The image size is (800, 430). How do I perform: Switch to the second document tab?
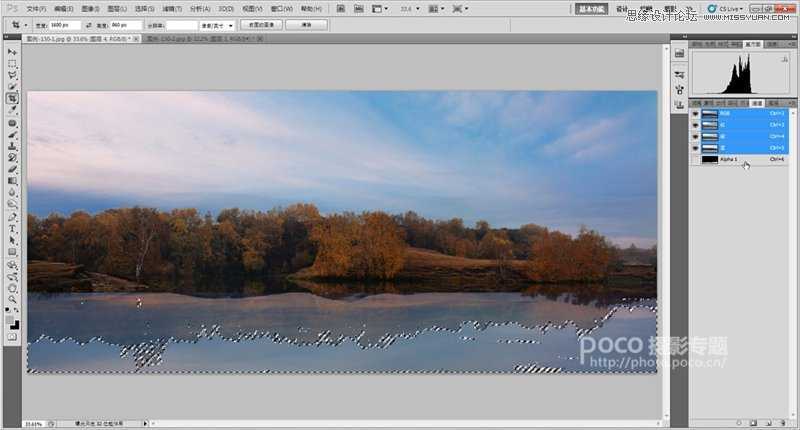204,38
